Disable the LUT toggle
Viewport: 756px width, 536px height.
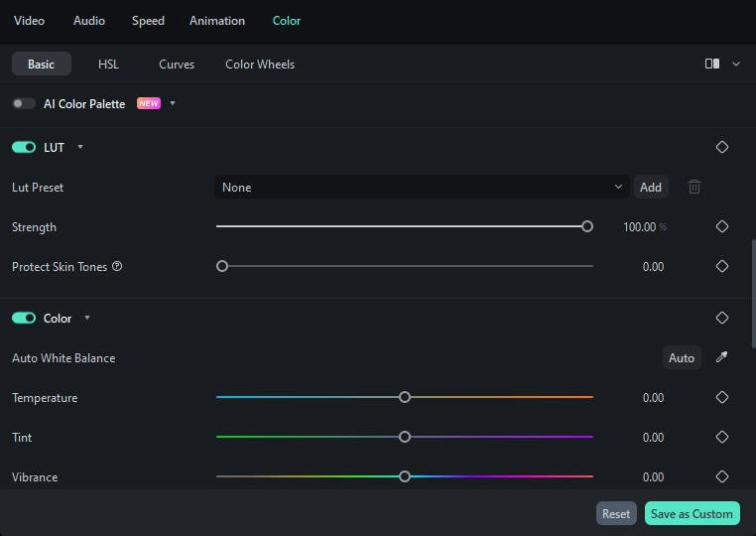click(24, 147)
